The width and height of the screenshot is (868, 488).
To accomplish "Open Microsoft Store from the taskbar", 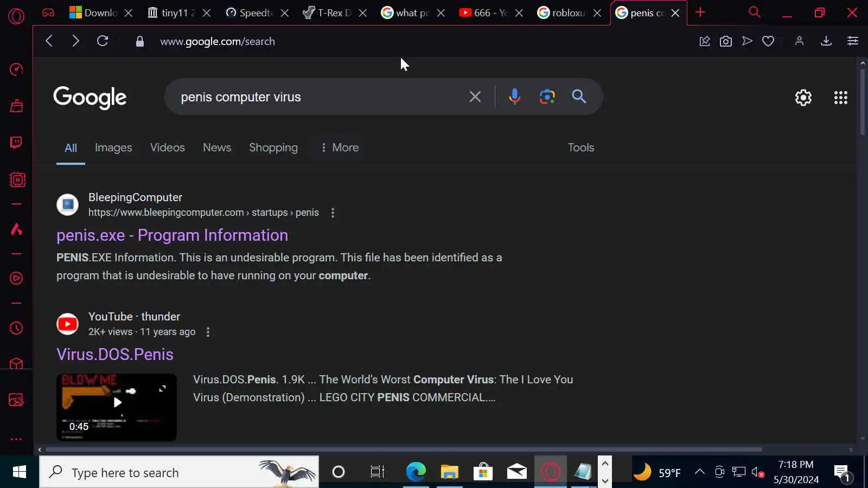I will (483, 472).
